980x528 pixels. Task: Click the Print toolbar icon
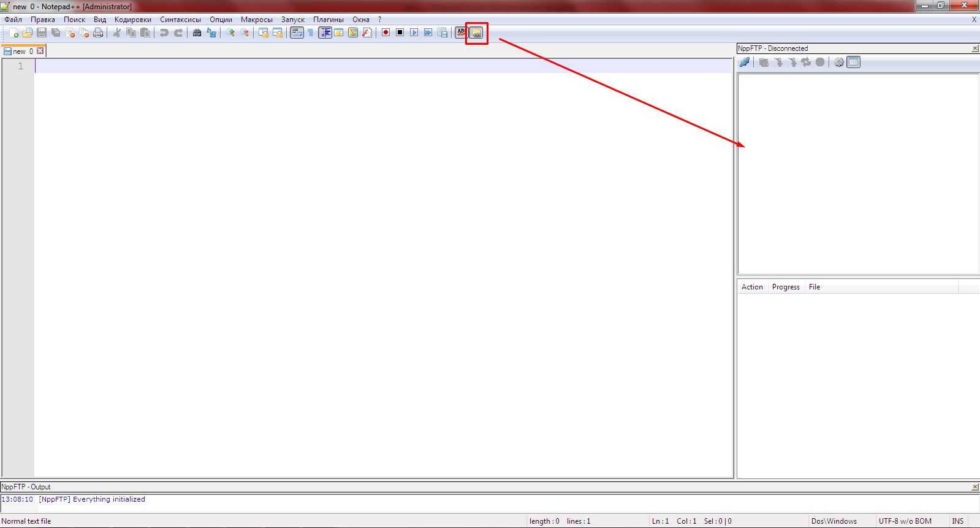click(98, 33)
